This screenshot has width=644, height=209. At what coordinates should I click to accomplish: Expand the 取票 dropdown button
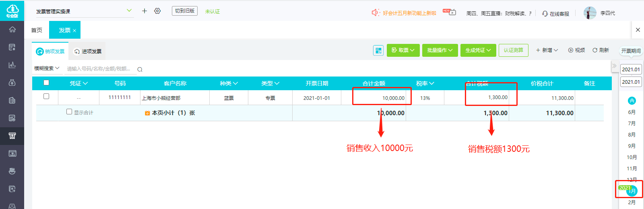coord(403,50)
